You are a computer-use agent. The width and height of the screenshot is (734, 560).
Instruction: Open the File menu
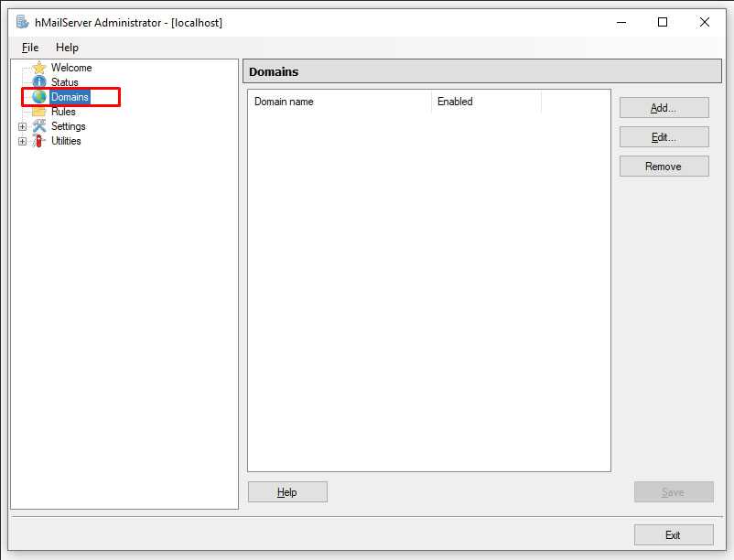coord(30,48)
